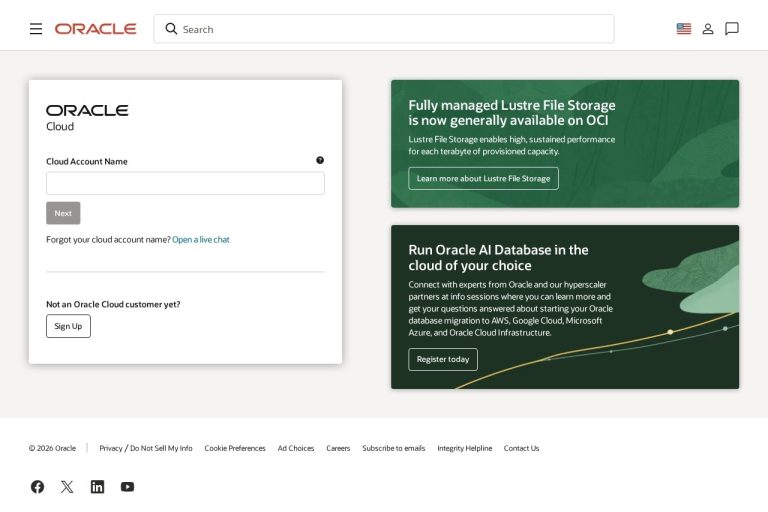The image size is (768, 512).
Task: Click the Next button
Action: point(63,213)
